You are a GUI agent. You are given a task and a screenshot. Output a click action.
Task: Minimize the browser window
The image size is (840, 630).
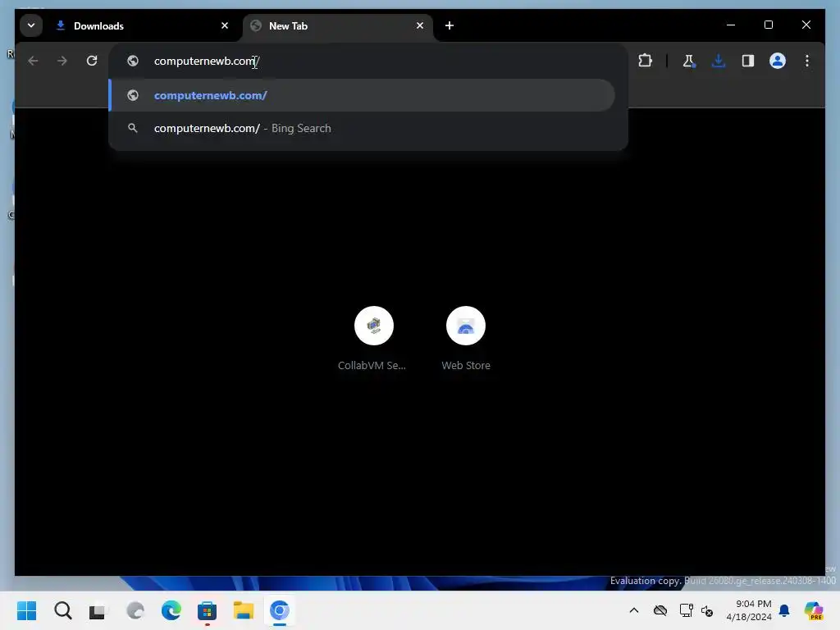click(731, 25)
